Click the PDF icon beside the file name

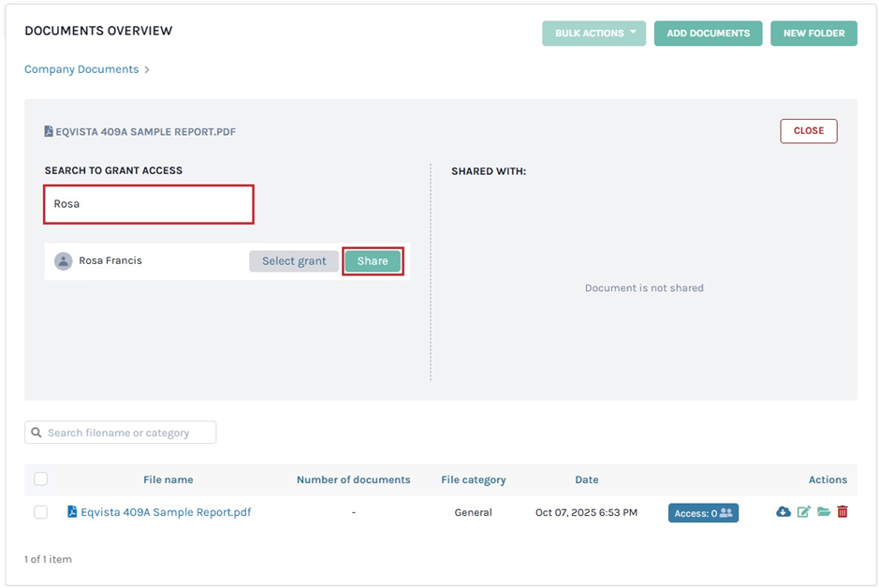[72, 512]
